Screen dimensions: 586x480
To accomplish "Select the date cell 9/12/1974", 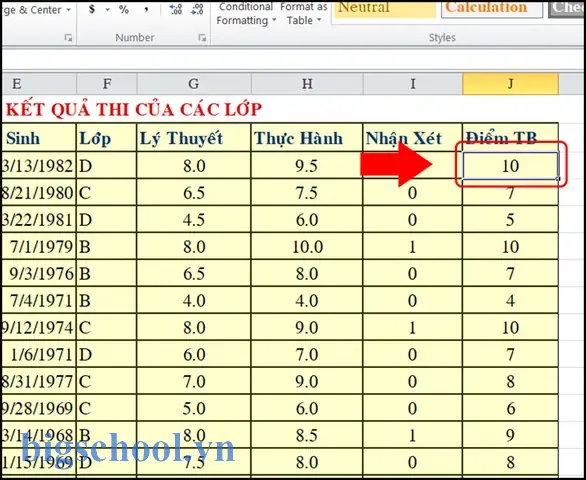I will click(39, 327).
